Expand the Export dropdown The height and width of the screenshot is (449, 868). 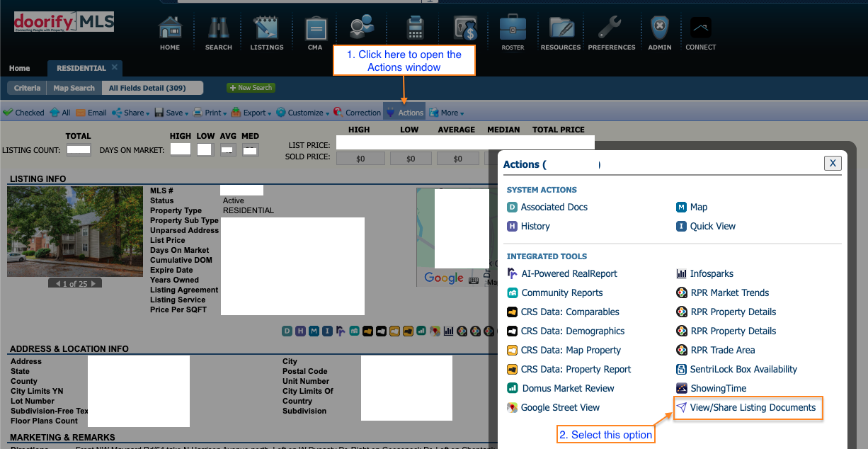(x=252, y=113)
